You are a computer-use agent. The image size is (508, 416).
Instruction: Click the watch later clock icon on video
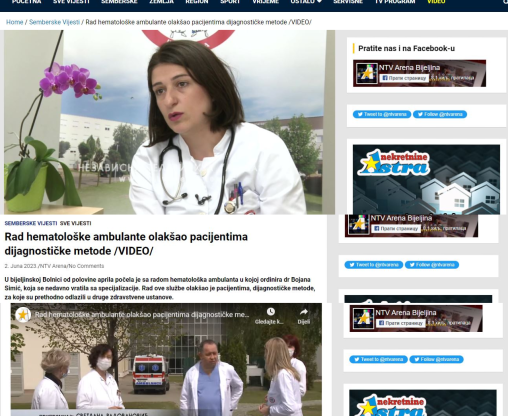point(271,312)
